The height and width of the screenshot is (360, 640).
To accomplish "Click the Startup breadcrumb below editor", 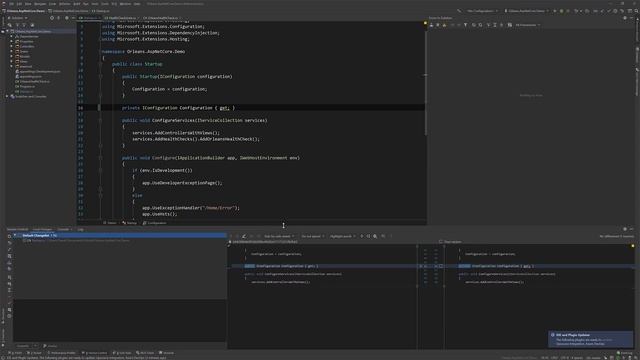I will 129,223.
